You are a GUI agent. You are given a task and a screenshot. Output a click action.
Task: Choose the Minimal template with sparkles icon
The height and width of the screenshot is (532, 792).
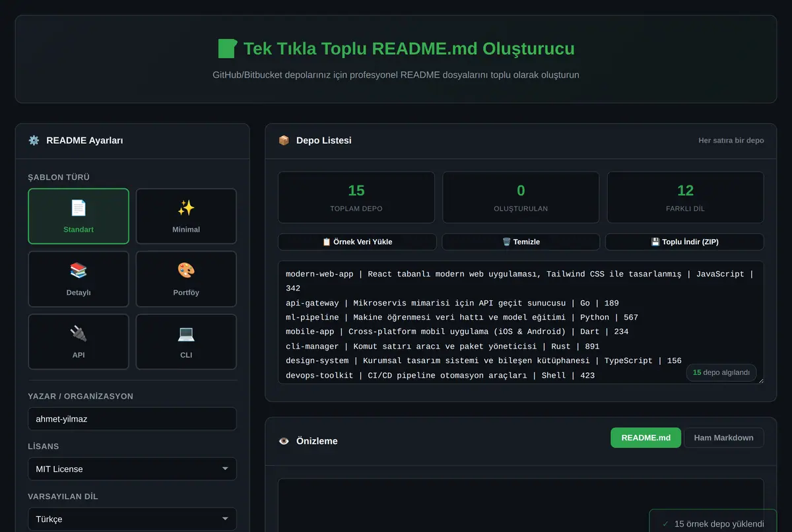pos(186,216)
